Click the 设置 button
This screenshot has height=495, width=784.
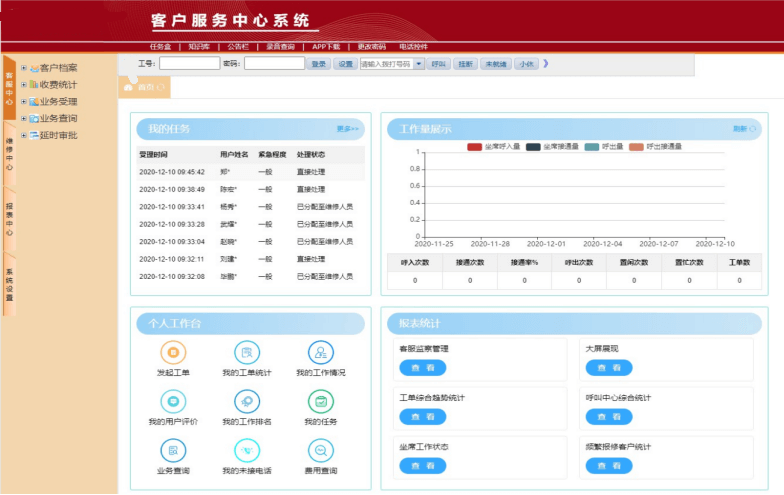346,64
